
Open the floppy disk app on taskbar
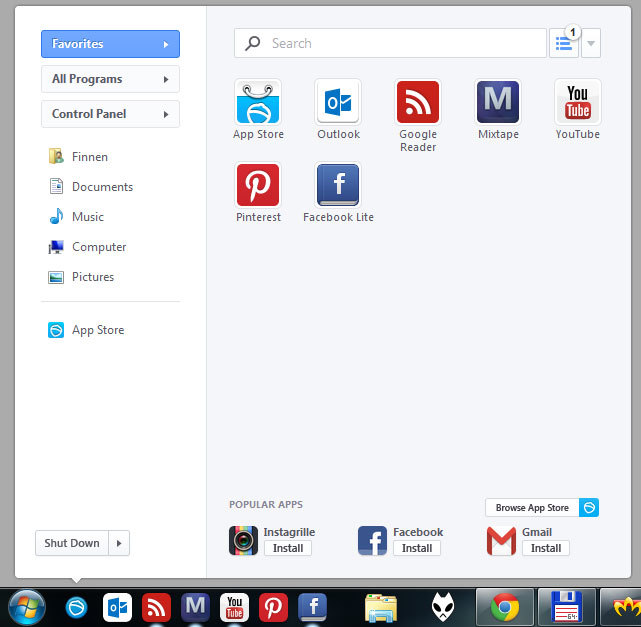point(567,608)
